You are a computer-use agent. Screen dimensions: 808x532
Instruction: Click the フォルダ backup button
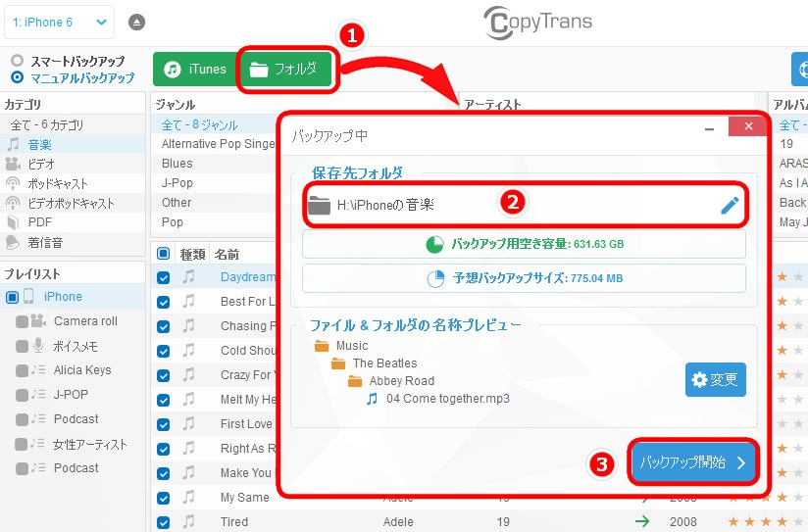point(287,69)
